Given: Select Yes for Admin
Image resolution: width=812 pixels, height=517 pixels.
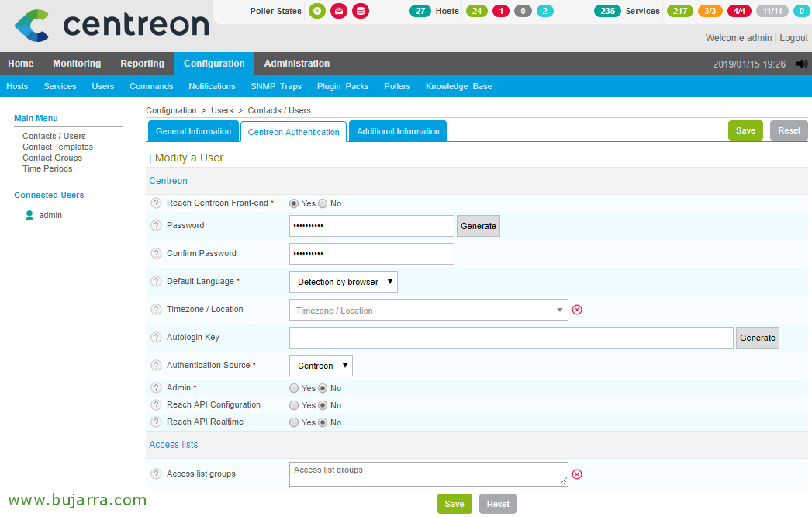Looking at the screenshot, I should click(294, 388).
